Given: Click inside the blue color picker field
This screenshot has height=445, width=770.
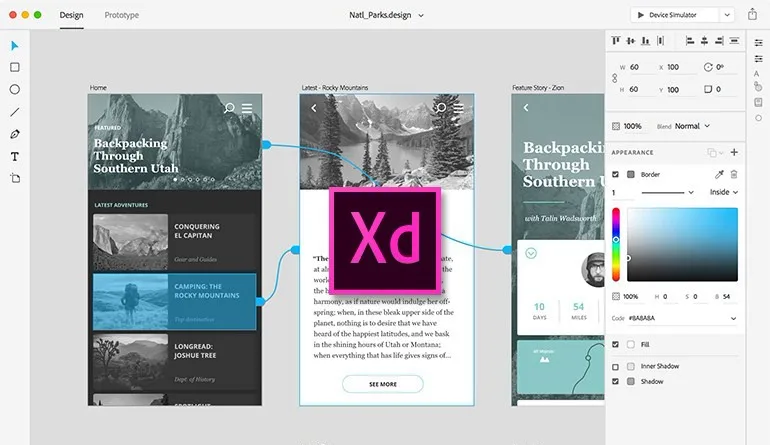Looking at the screenshot, I should (x=682, y=244).
